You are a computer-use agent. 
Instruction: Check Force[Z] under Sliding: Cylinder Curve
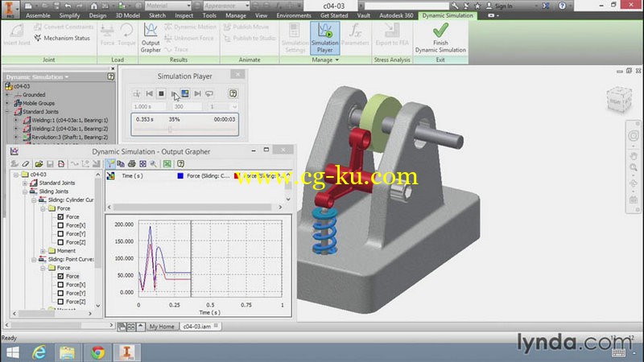(60, 242)
